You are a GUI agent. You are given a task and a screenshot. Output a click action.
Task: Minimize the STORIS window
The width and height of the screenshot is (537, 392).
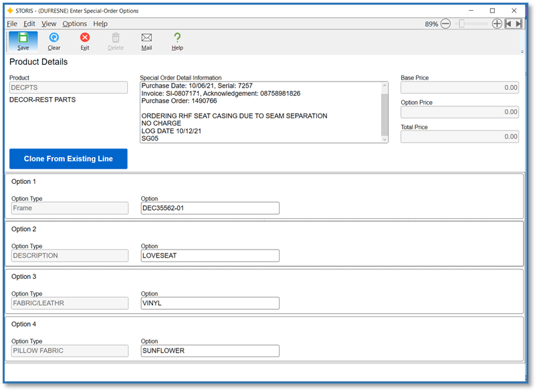471,11
